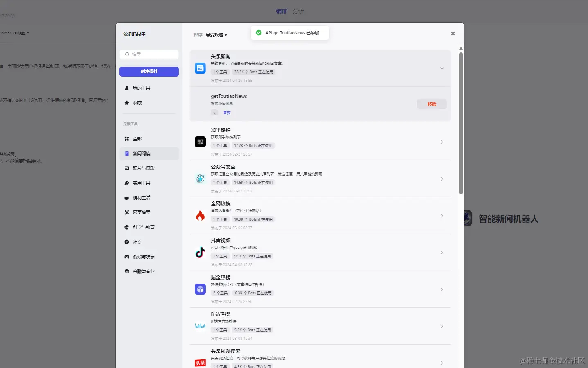Select 网页搜索 category
The image size is (588, 368).
tap(149, 212)
